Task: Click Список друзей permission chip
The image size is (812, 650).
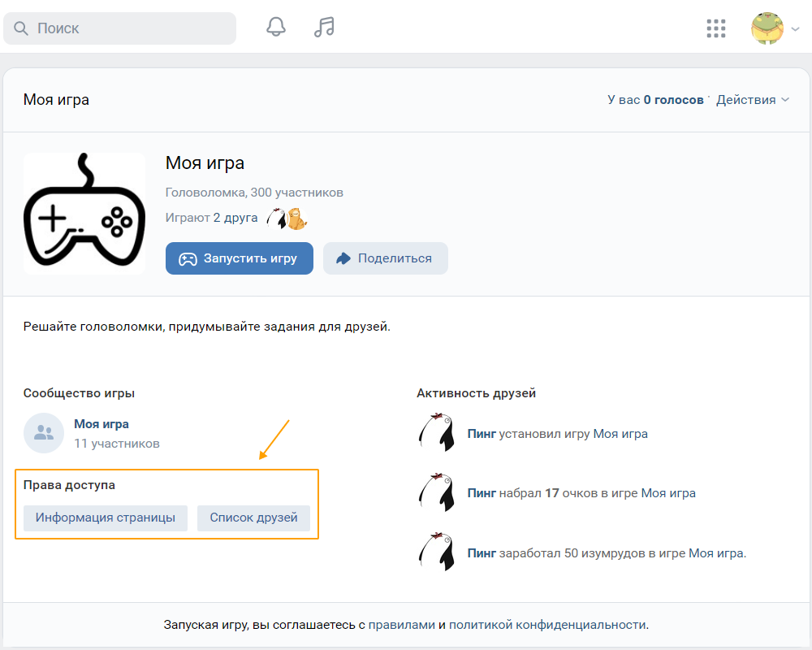Action: (253, 518)
